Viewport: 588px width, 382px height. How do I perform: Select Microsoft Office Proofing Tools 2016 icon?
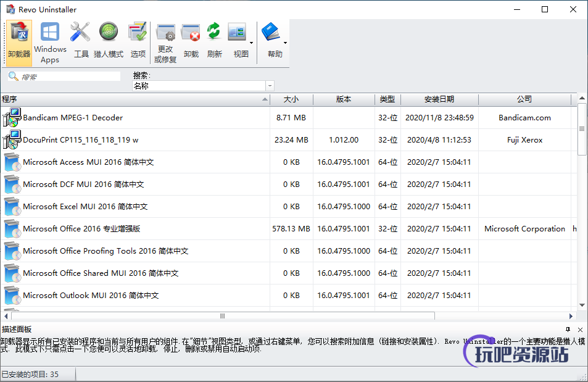12,251
